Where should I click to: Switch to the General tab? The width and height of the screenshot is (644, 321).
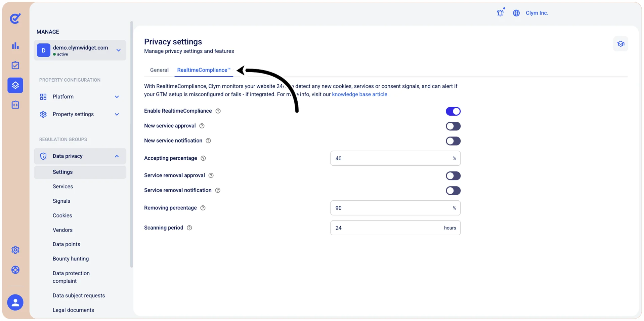159,70
